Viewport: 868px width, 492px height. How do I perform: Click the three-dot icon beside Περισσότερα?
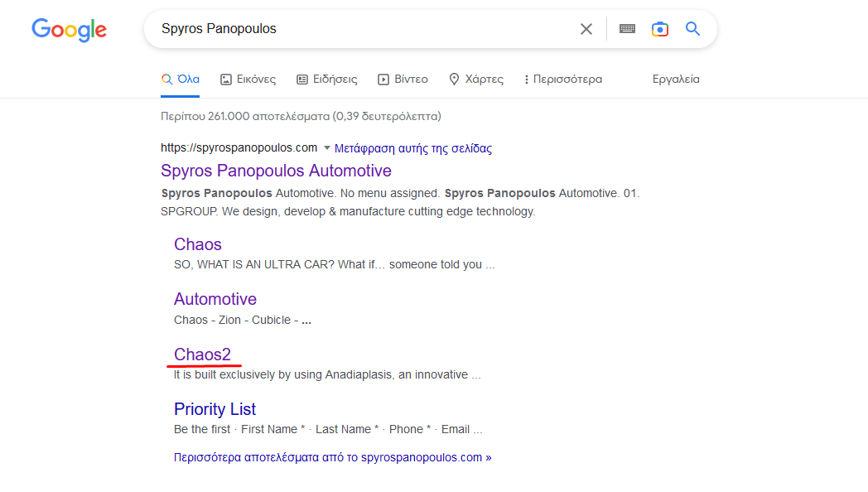(x=526, y=80)
